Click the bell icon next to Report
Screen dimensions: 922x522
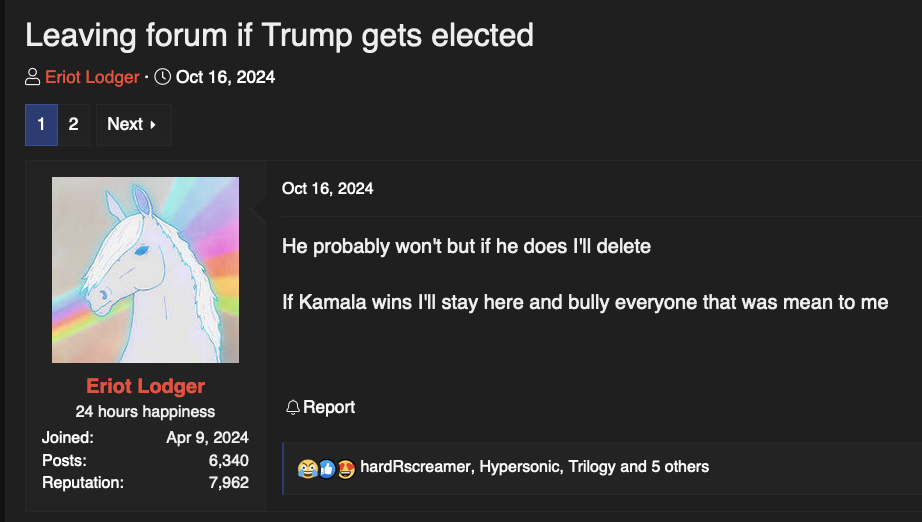(x=292, y=407)
